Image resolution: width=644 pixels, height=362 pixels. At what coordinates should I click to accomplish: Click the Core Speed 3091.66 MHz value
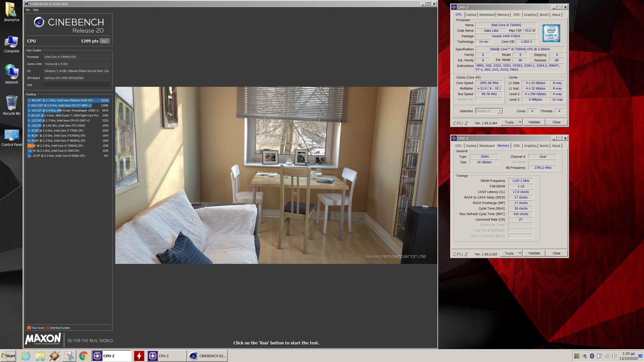[489, 83]
